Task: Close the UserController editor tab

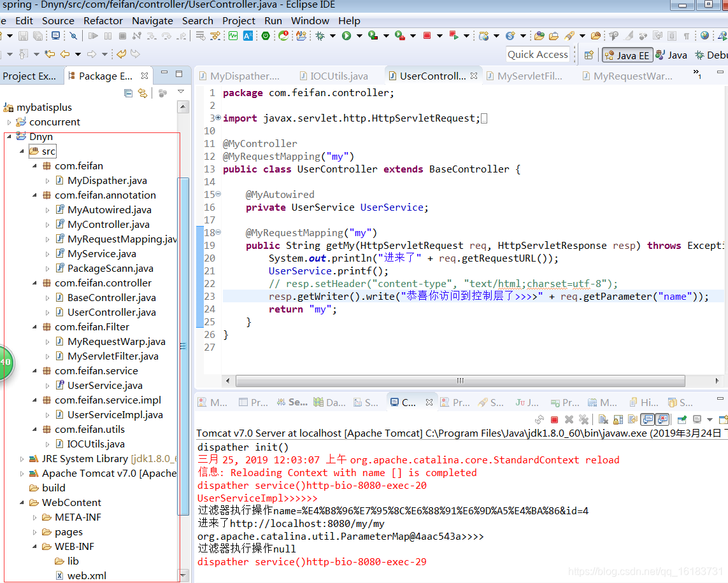Action: (x=474, y=76)
